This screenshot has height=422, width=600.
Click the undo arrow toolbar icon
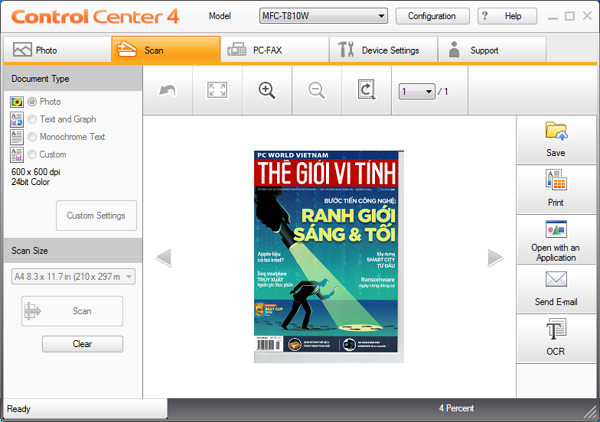point(168,91)
